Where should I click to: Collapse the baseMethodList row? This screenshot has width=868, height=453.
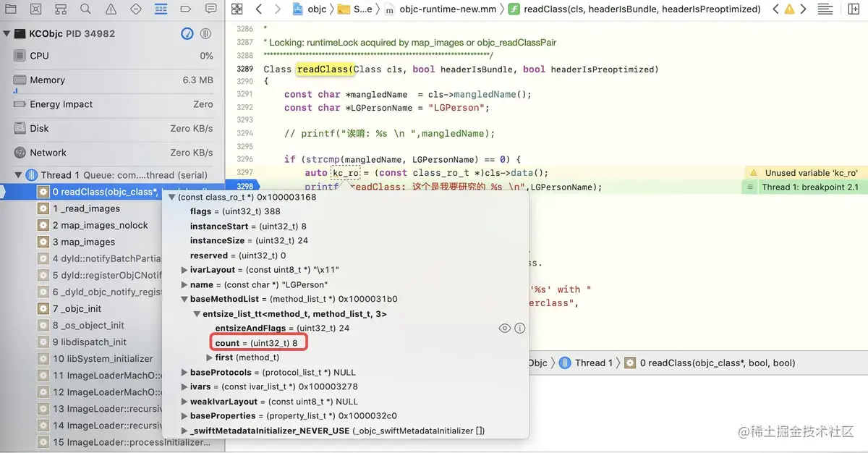coord(184,299)
